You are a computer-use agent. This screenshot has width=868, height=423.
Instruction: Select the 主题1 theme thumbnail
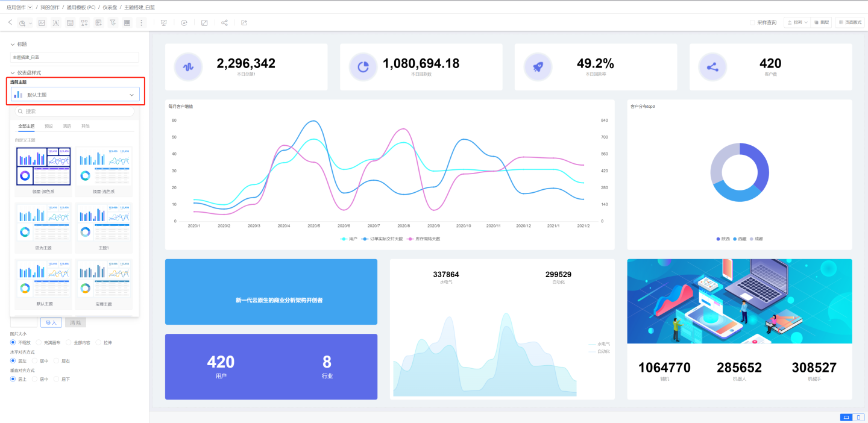104,228
